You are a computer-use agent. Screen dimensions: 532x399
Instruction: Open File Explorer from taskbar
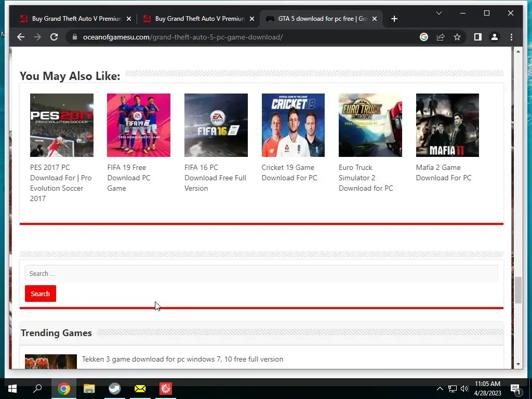(89, 389)
